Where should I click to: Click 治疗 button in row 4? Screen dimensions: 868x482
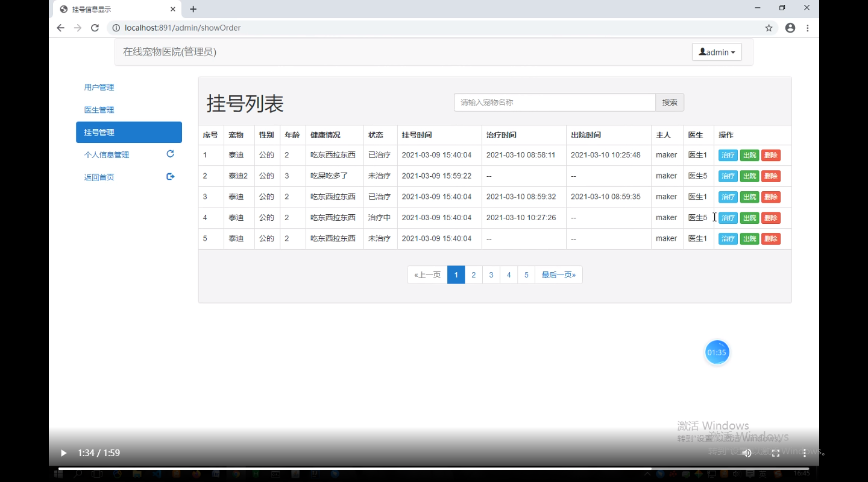click(x=728, y=218)
